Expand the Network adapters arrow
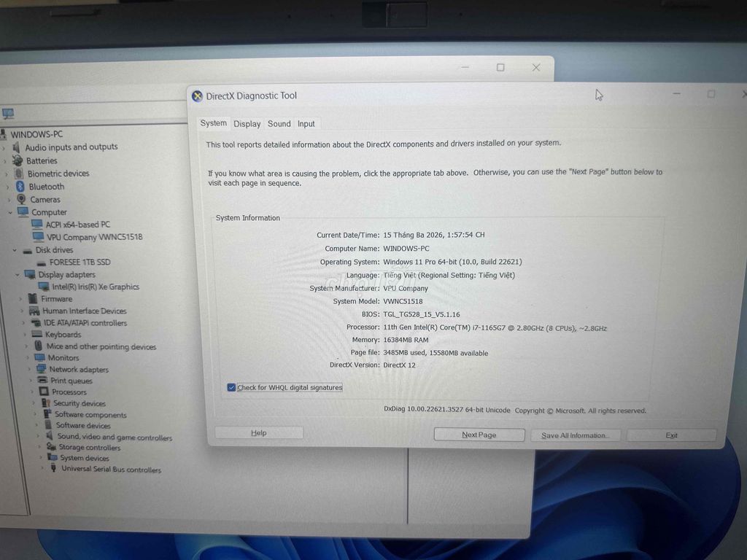Screen dimensions: 747x560 click(x=29, y=369)
